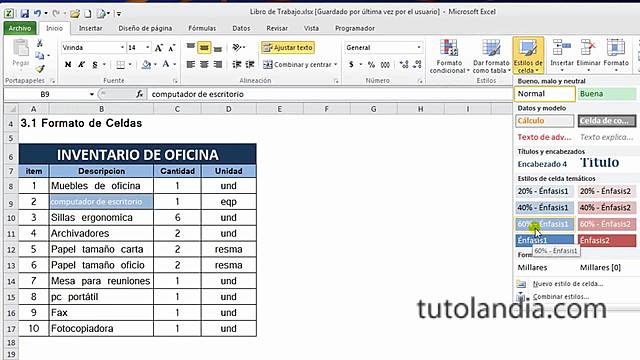This screenshot has width=640, height=360.
Task: Click the formula bar text field
Action: coord(329,94)
